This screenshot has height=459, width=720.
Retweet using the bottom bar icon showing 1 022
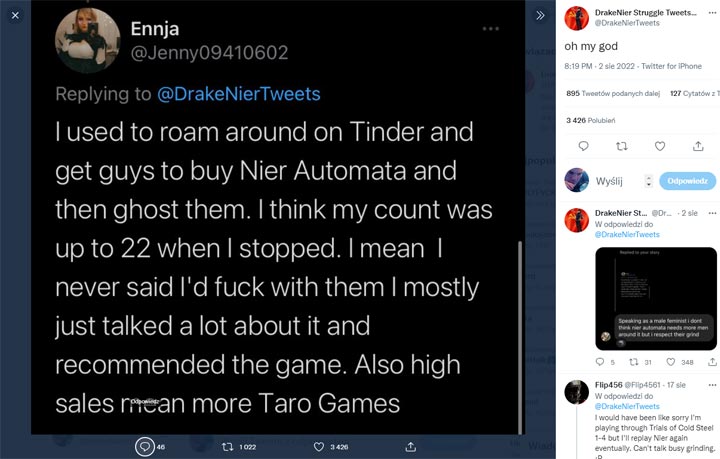click(227, 446)
